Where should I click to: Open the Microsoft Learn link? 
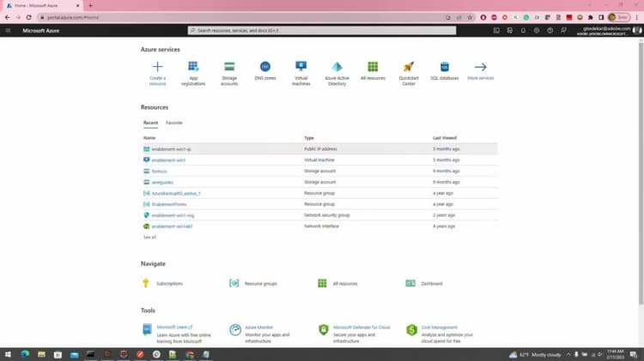174,328
